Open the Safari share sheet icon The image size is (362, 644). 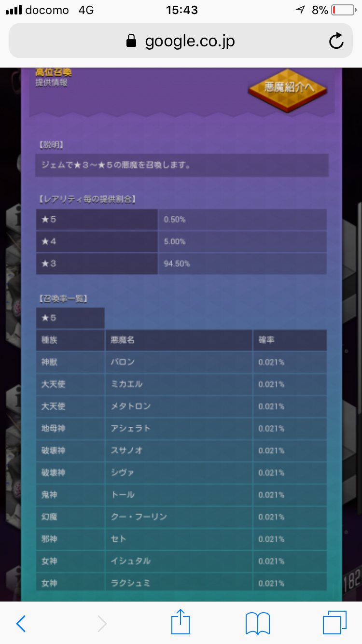coord(181,622)
